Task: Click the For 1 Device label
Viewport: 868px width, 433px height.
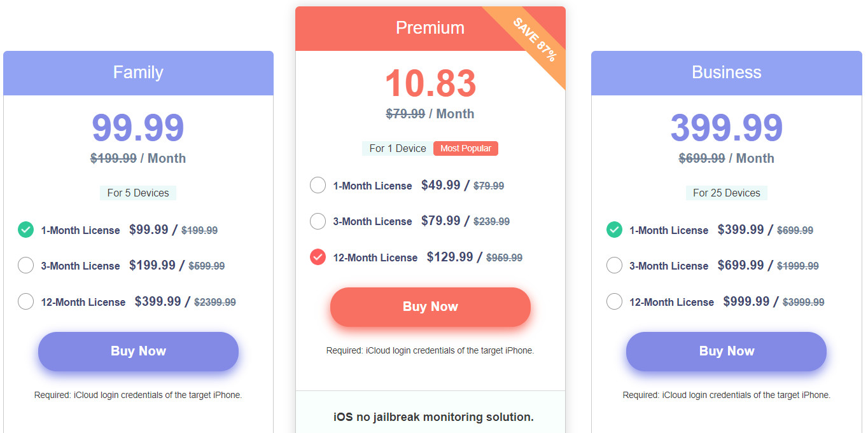Action: click(397, 148)
